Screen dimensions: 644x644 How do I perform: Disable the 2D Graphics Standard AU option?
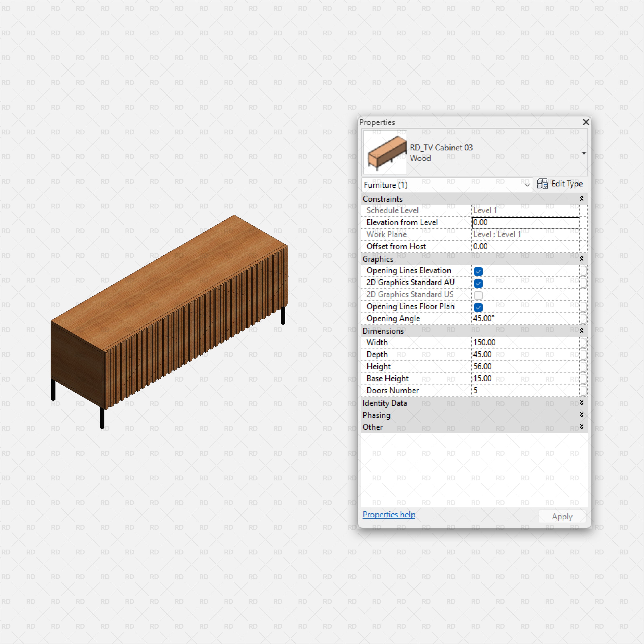[x=478, y=283]
